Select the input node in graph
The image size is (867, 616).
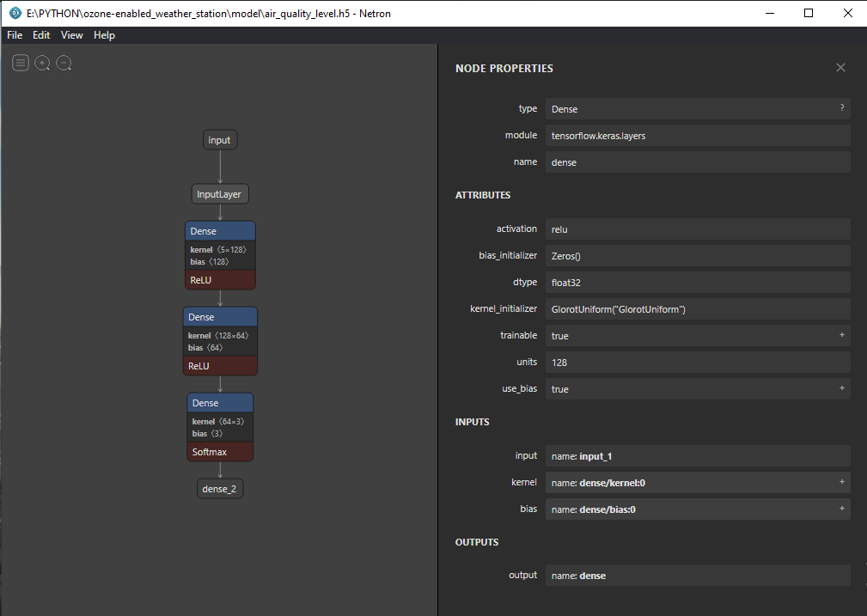pyautogui.click(x=220, y=140)
